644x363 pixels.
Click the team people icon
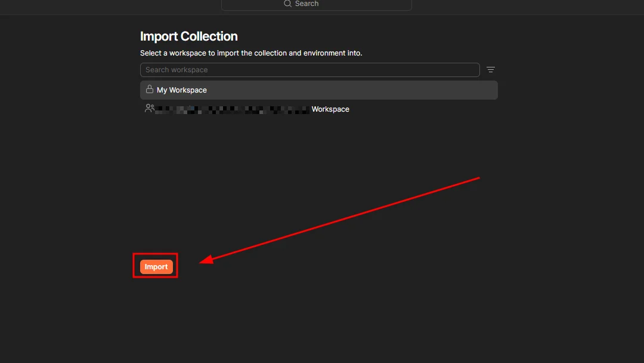(150, 108)
